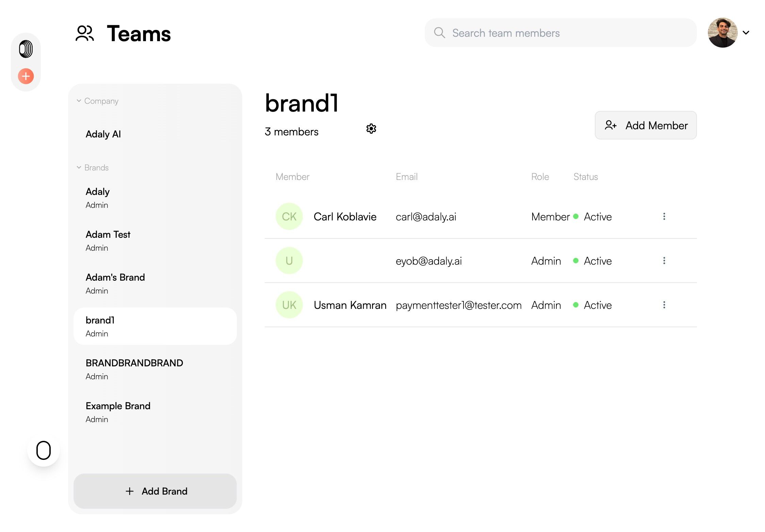
Task: Open Carl Koblavie's three-dot options menu
Action: [x=664, y=217]
